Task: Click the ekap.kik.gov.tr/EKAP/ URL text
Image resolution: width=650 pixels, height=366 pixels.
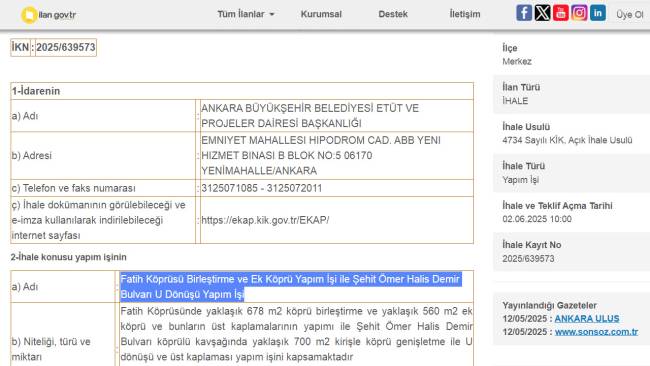Action: coord(265,220)
